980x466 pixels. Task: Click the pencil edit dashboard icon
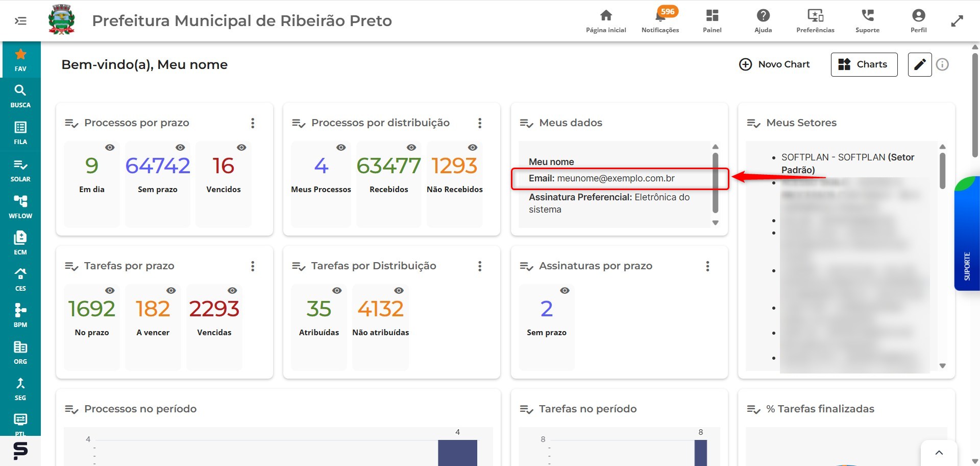click(920, 64)
